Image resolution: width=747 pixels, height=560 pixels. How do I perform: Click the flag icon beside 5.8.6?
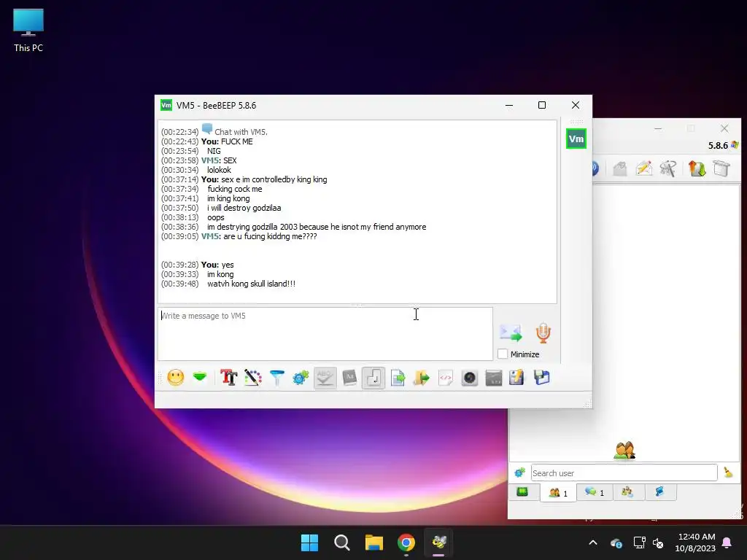pyautogui.click(x=735, y=145)
